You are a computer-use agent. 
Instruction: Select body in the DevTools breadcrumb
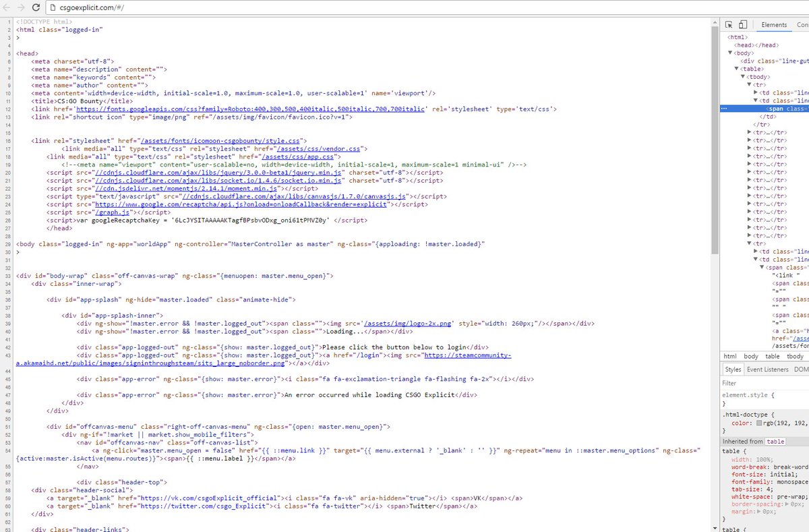tap(750, 356)
